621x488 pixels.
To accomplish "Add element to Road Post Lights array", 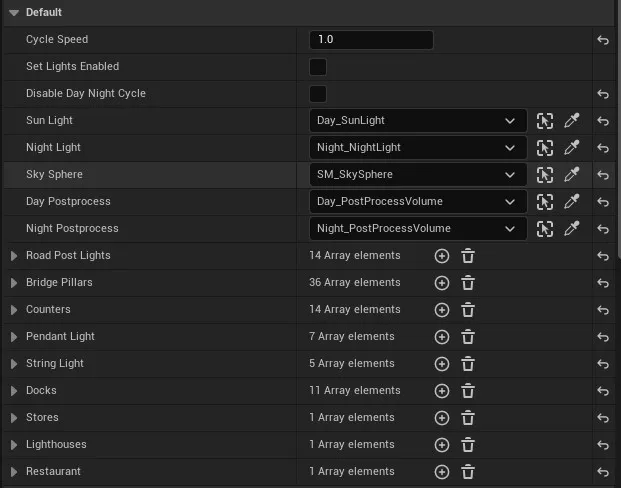I will pyautogui.click(x=442, y=256).
